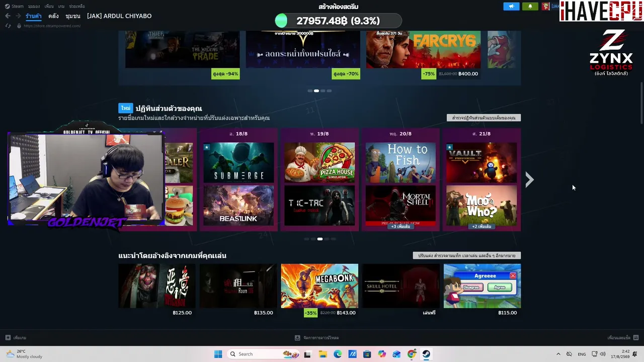Open เพื่อนและแช็ต friends and chat

[x=618, y=338]
